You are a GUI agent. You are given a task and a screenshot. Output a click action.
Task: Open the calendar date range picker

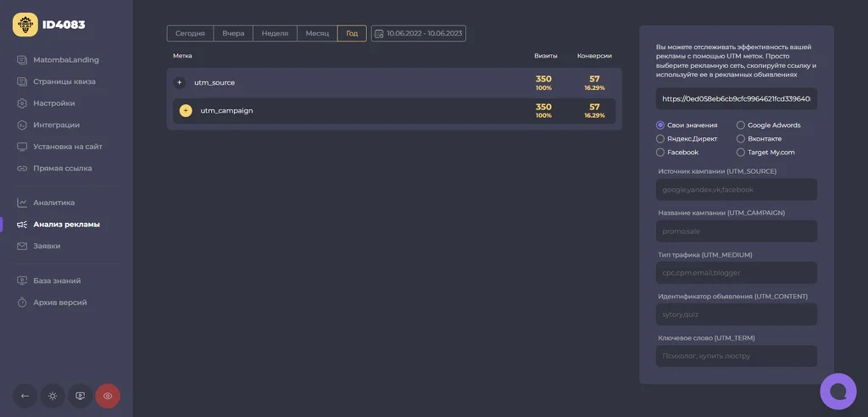click(419, 33)
